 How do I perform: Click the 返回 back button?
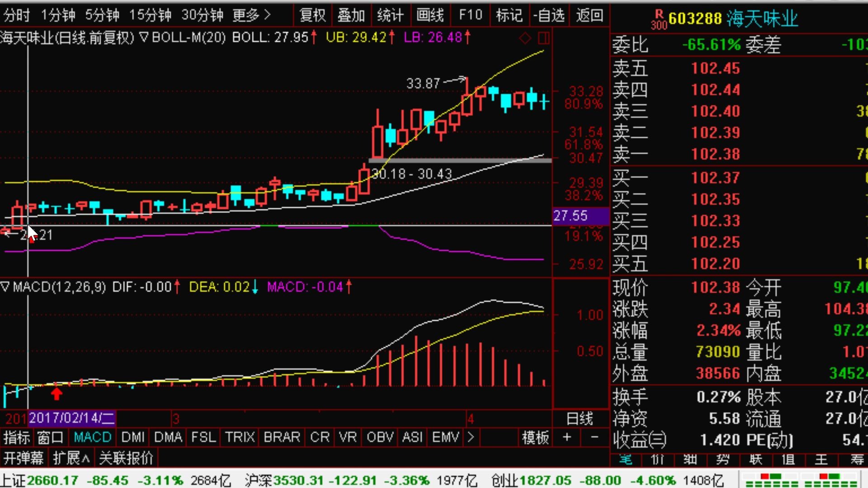click(x=590, y=15)
